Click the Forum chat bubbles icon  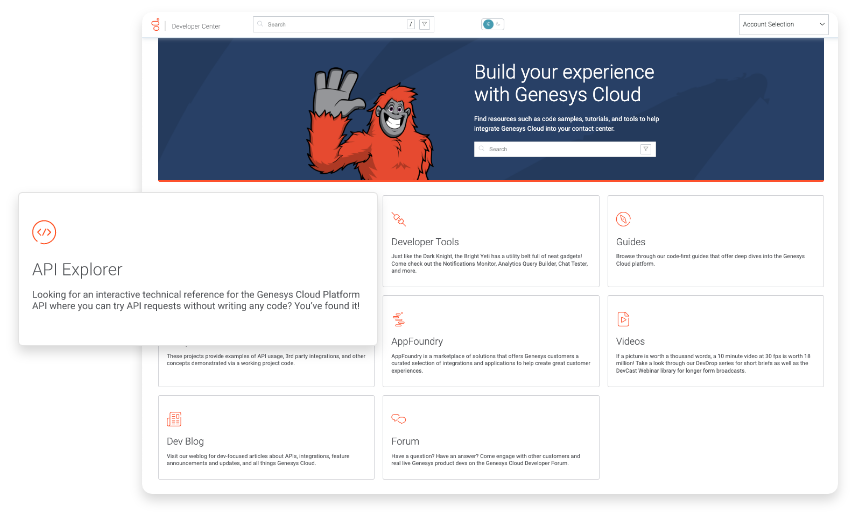[x=399, y=419]
